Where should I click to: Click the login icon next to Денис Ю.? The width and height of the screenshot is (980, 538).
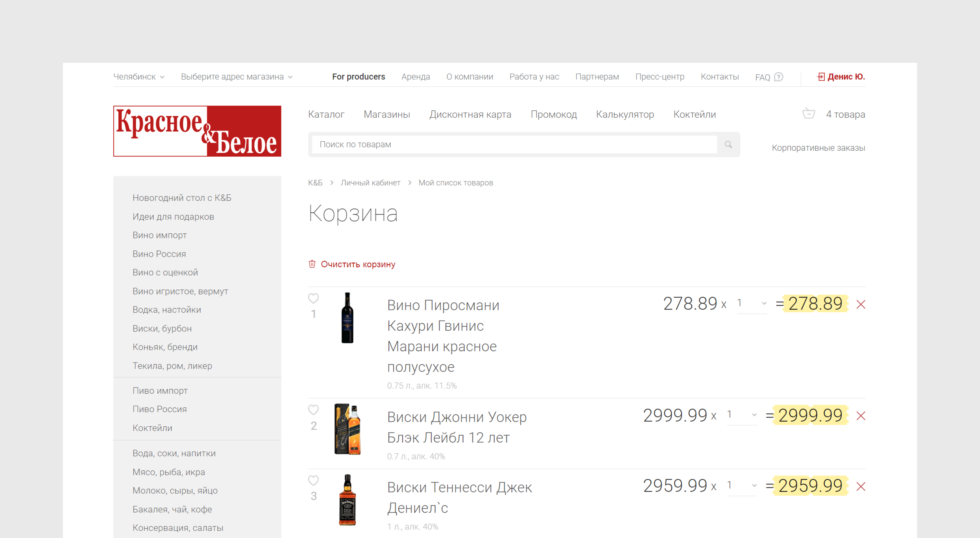(x=821, y=77)
